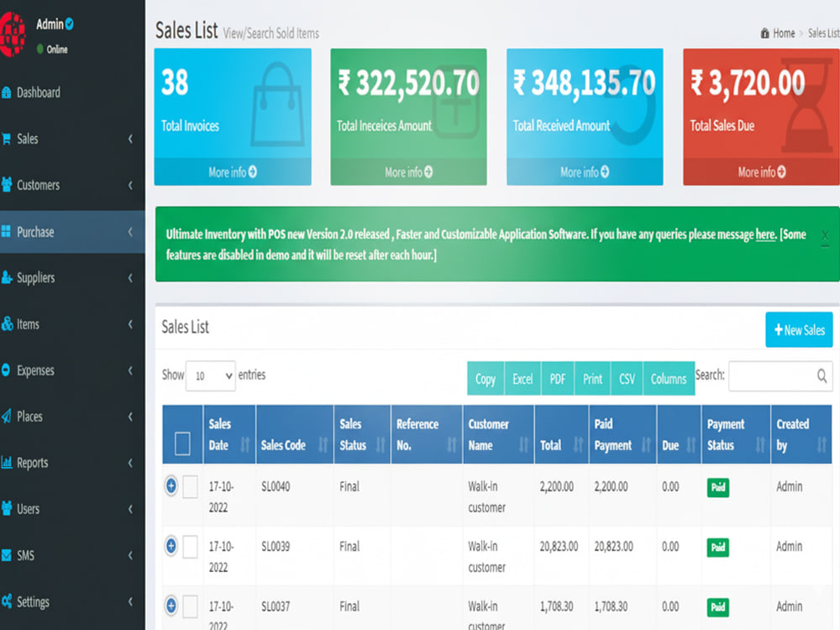This screenshot has height=630, width=840.
Task: Click the Home breadcrumb icon
Action: coord(765,34)
